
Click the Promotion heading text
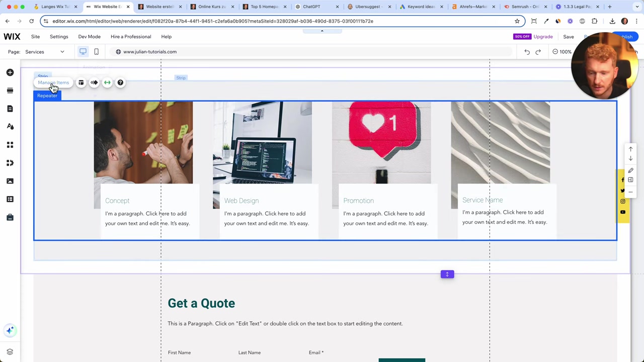click(x=358, y=201)
